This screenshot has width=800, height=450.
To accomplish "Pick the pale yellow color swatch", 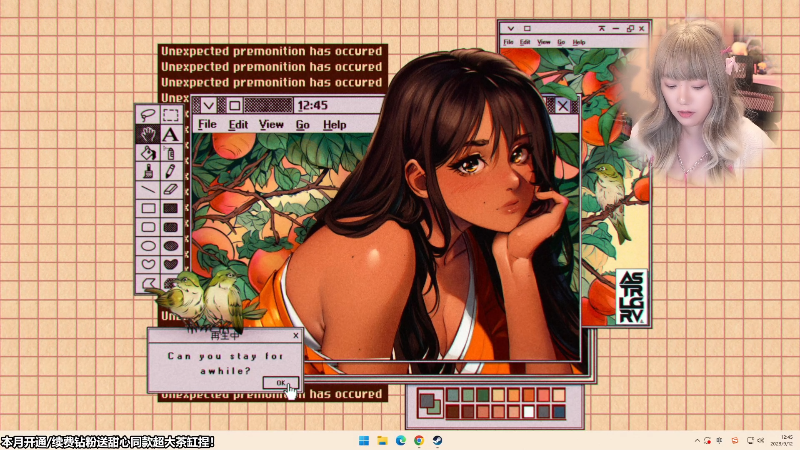I will point(498,395).
